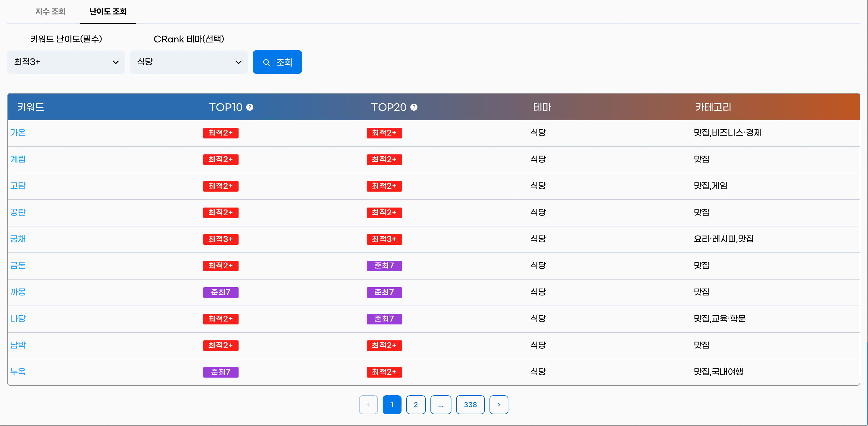Click the TOP10 준최7 badge in 까몽 row
This screenshot has width=868, height=426.
click(221, 292)
